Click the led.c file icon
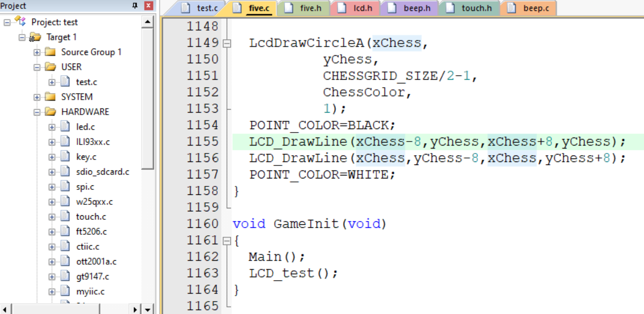The image size is (644, 314). click(65, 127)
